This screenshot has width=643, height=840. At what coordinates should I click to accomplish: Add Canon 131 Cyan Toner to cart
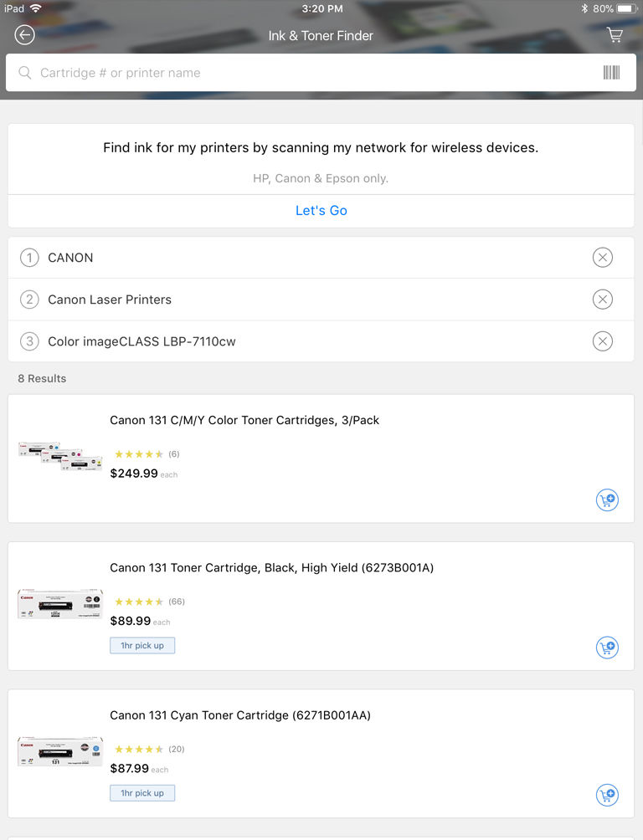tap(607, 795)
